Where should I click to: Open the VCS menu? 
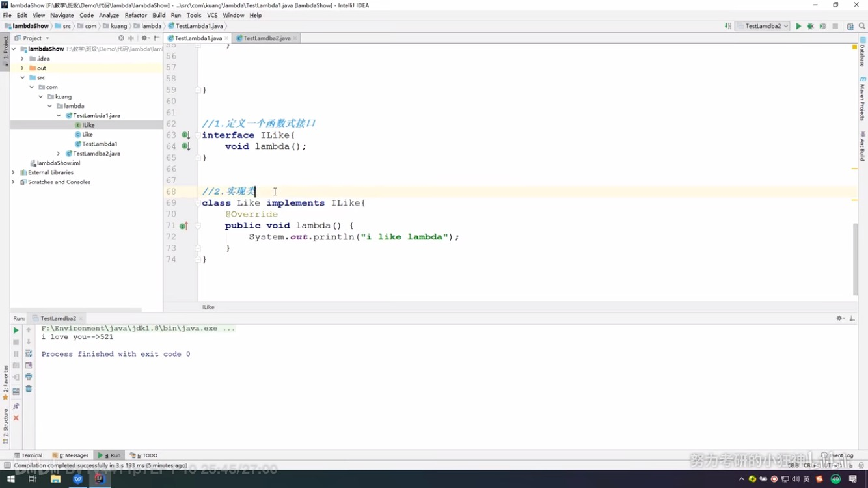click(212, 15)
